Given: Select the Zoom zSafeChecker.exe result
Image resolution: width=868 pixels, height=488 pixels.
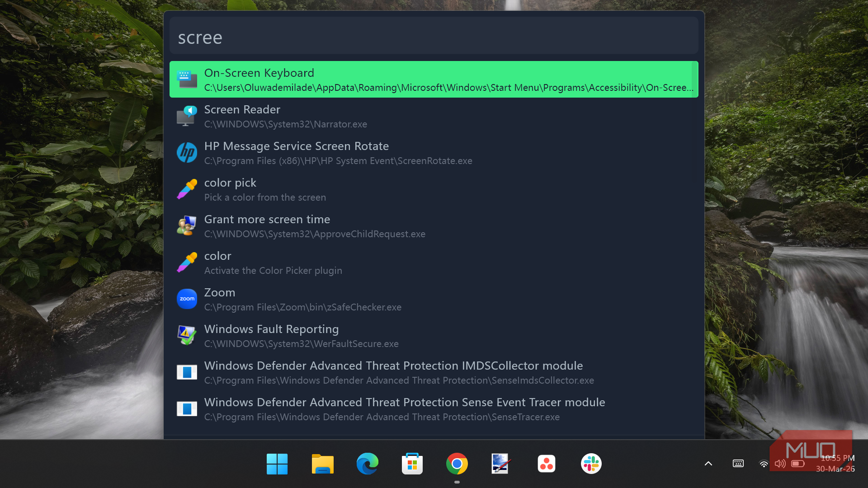Looking at the screenshot, I should (434, 299).
